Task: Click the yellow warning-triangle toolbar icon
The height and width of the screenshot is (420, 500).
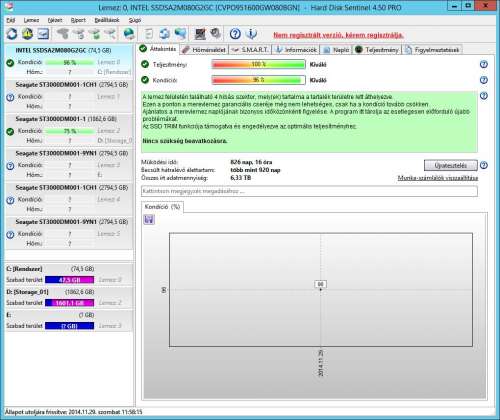Action: pos(28,34)
